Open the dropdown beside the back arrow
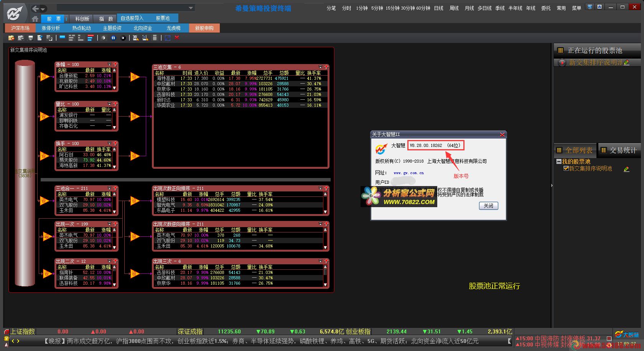The image size is (644, 351). (43, 9)
